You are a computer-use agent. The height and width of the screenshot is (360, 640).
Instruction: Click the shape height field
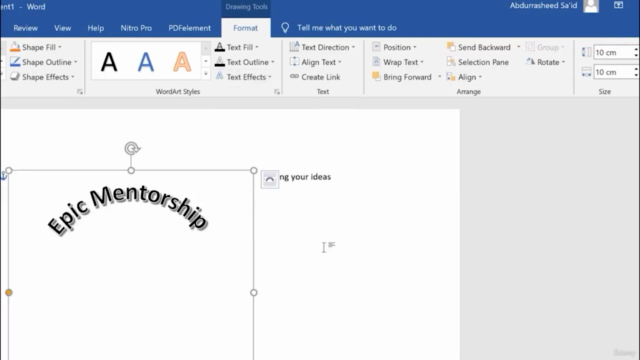[613, 52]
